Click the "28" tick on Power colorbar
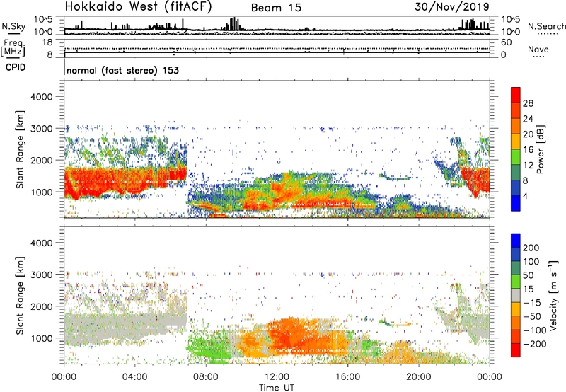This screenshot has height=392, width=566. tap(528, 103)
